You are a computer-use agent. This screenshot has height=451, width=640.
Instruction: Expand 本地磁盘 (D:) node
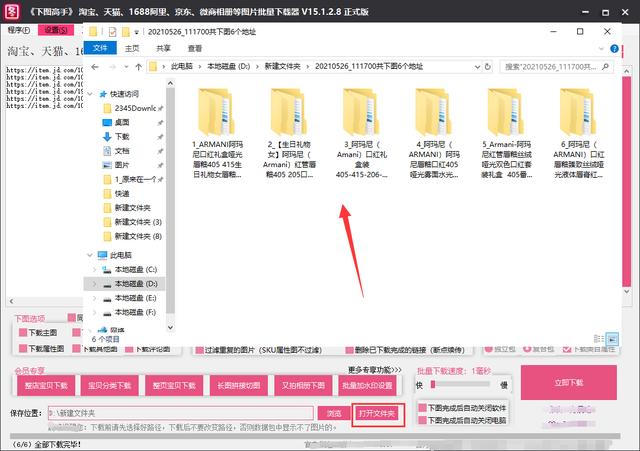pyautogui.click(x=95, y=284)
